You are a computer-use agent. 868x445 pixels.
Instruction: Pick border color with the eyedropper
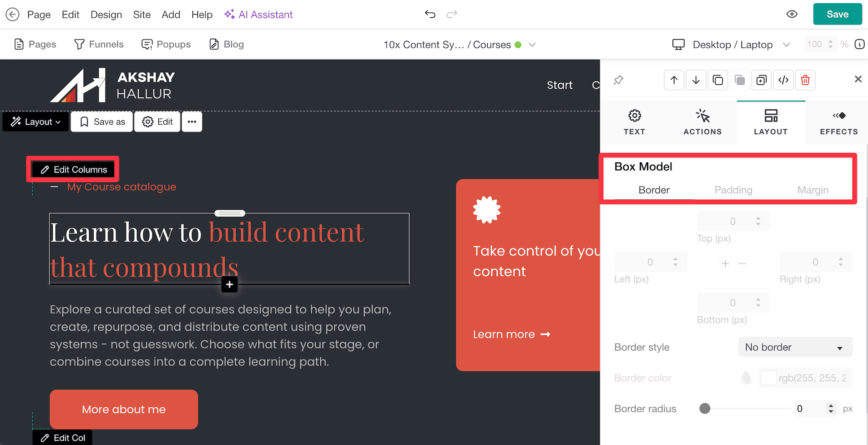746,377
